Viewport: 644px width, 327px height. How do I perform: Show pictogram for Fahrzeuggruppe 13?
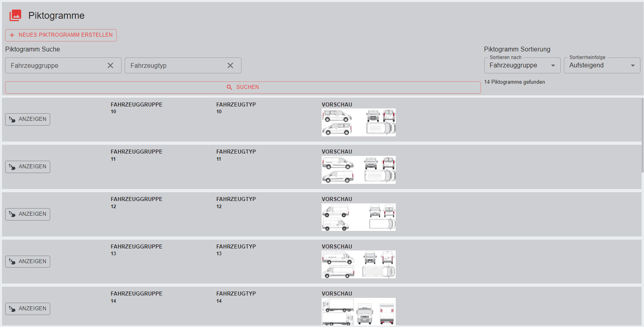tap(27, 262)
